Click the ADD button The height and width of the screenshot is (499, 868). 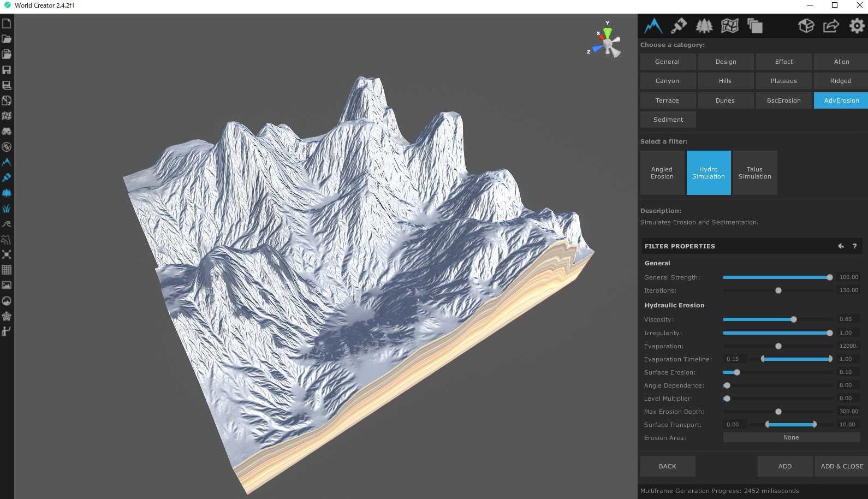tap(785, 466)
